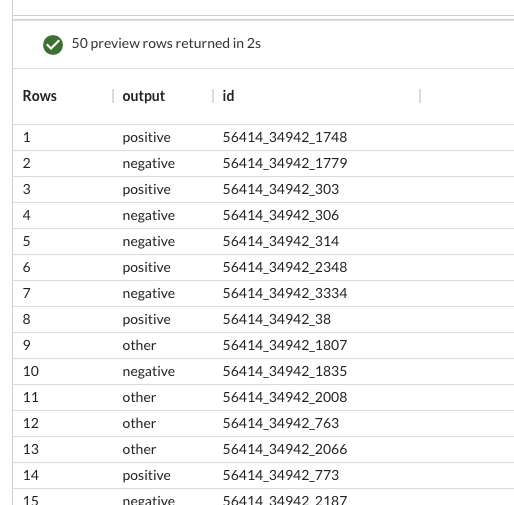Click the 50 preview rows returned message
Image resolution: width=514 pixels, height=505 pixels.
pyautogui.click(x=166, y=44)
